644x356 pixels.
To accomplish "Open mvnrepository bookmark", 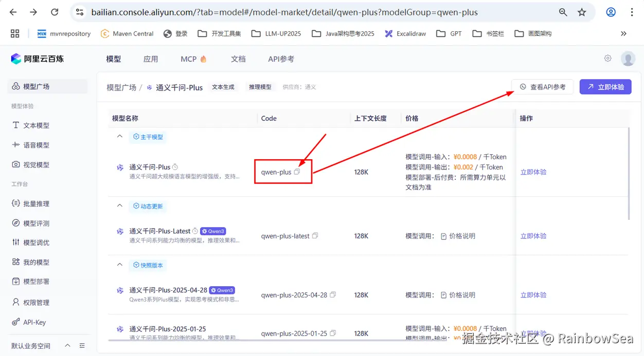I will tap(64, 33).
